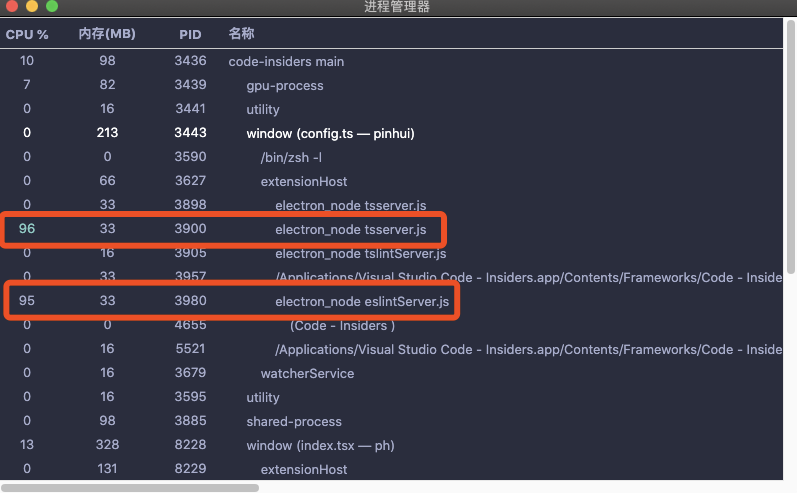Click the CPU value 96
Image resolution: width=797 pixels, height=493 pixels.
click(x=27, y=229)
